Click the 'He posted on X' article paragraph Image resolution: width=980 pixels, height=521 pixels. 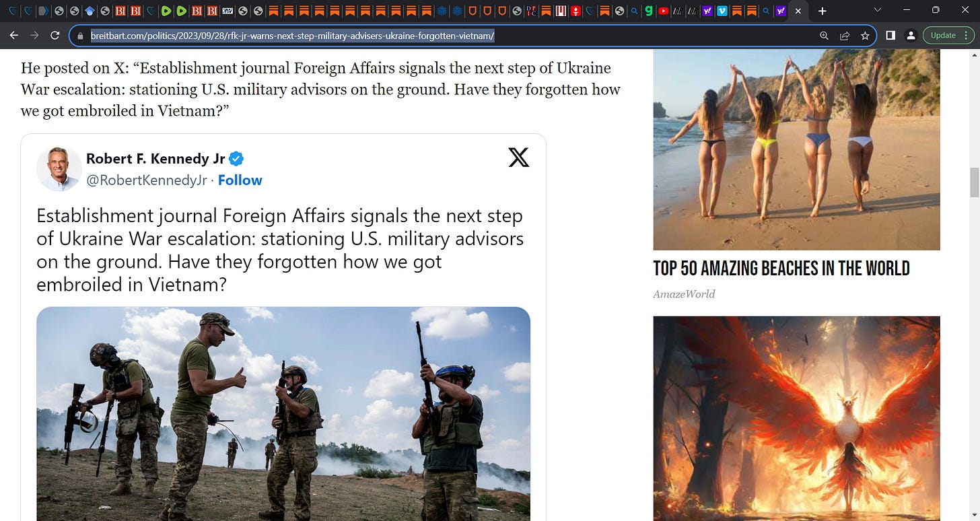[320, 90]
